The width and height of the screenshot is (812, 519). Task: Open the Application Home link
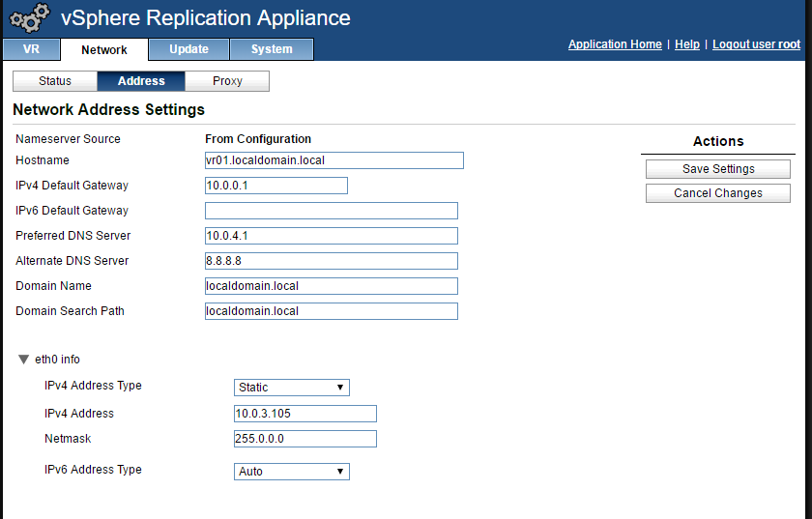click(615, 44)
